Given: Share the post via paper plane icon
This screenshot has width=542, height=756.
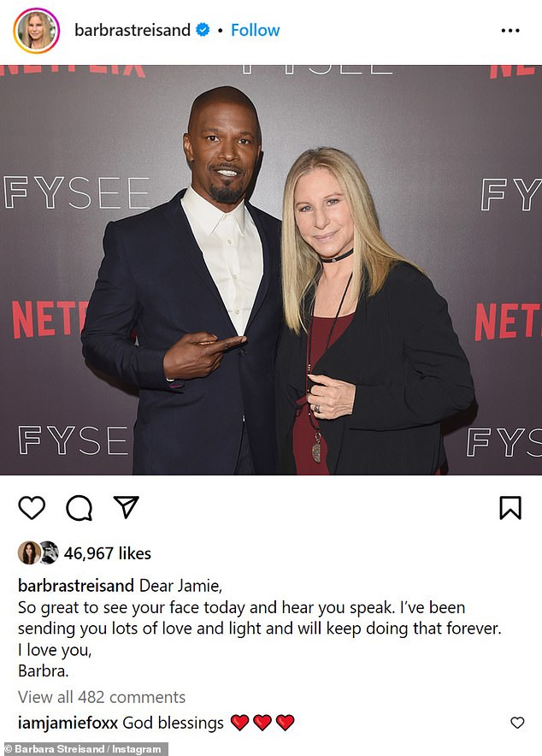Looking at the screenshot, I should [127, 507].
